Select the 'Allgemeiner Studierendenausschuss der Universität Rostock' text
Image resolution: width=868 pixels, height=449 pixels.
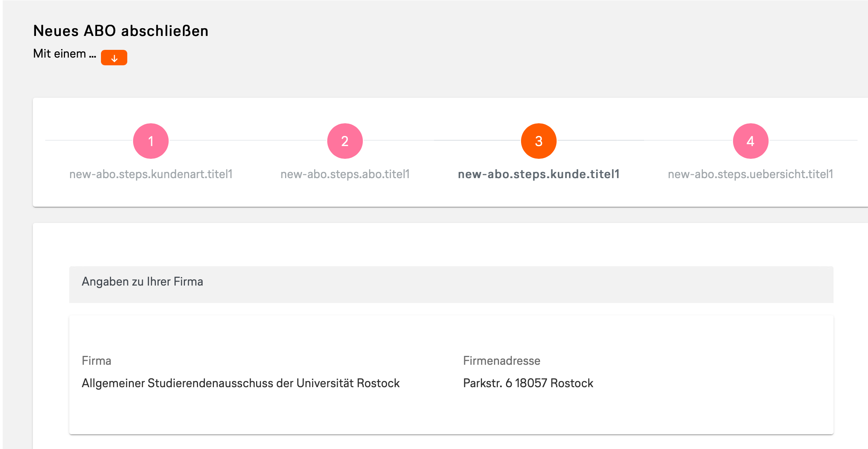(x=241, y=383)
